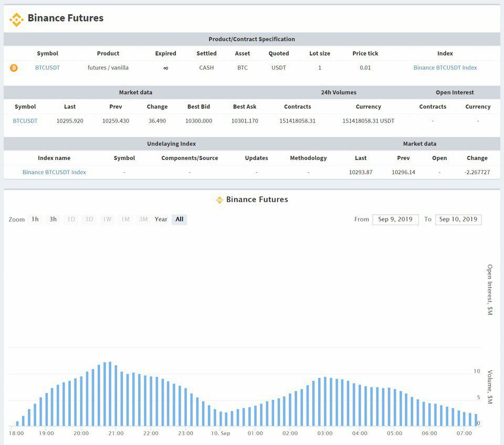Viewport: 504px width, 445px height.
Task: Select the 1M zoom option
Action: [125, 219]
